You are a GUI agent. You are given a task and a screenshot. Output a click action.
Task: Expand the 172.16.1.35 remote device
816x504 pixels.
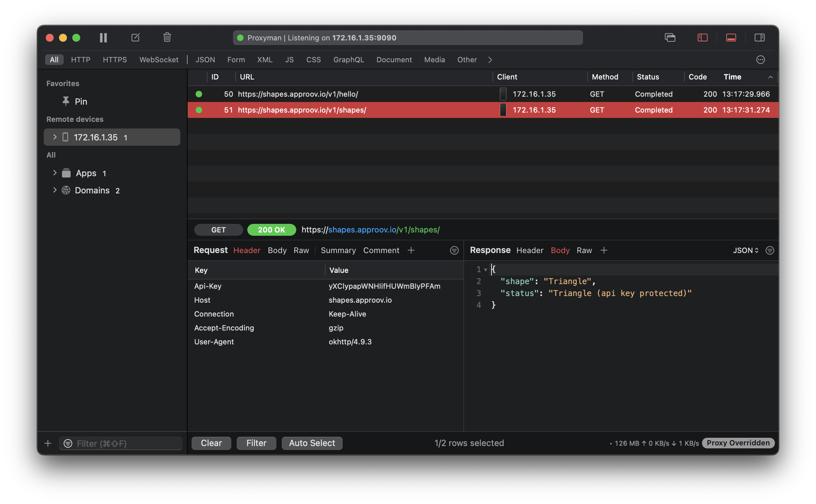(55, 137)
